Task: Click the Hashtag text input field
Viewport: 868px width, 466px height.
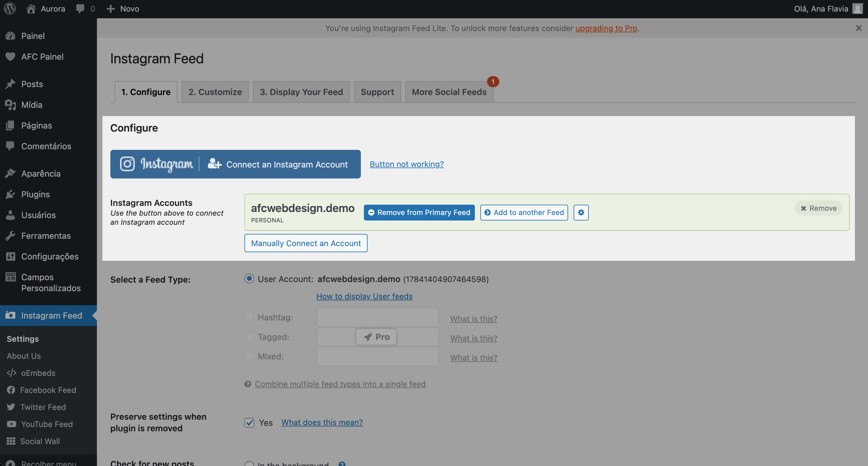Action: [x=377, y=317]
